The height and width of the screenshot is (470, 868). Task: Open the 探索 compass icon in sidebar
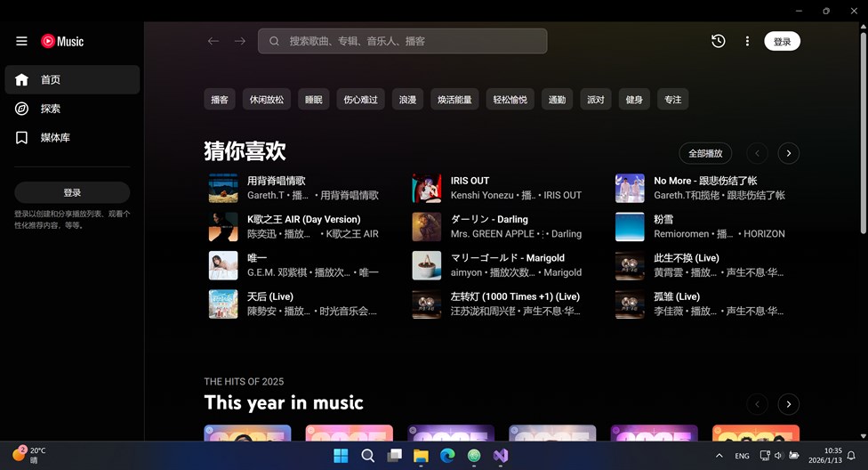(x=22, y=109)
